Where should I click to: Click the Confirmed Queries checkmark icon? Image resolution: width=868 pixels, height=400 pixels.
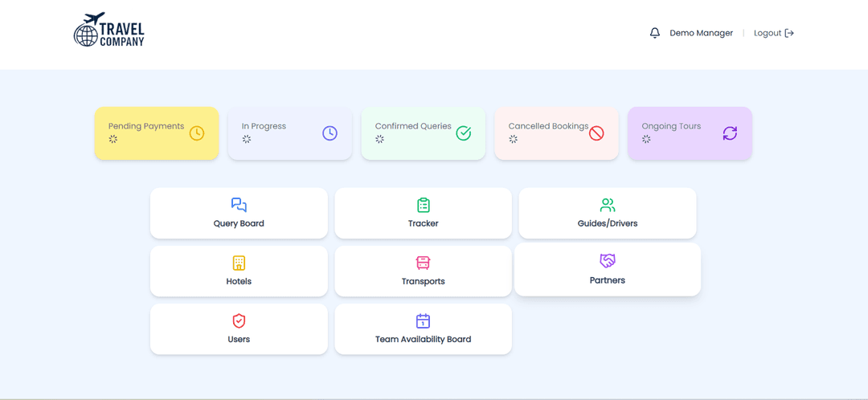click(464, 133)
